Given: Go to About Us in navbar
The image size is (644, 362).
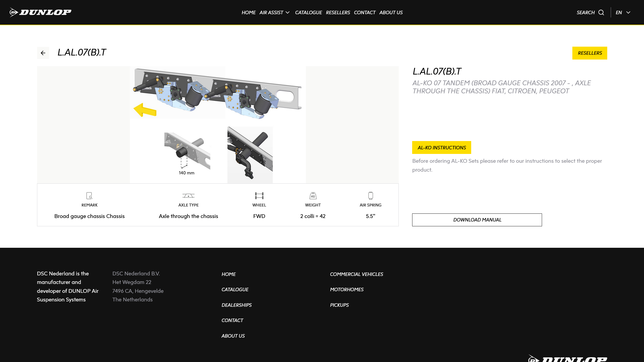Looking at the screenshot, I should (391, 13).
